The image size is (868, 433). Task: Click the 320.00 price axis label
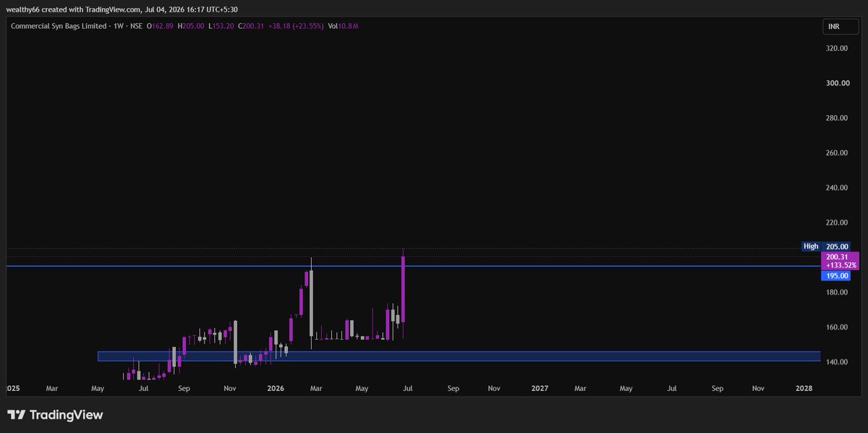(838, 49)
